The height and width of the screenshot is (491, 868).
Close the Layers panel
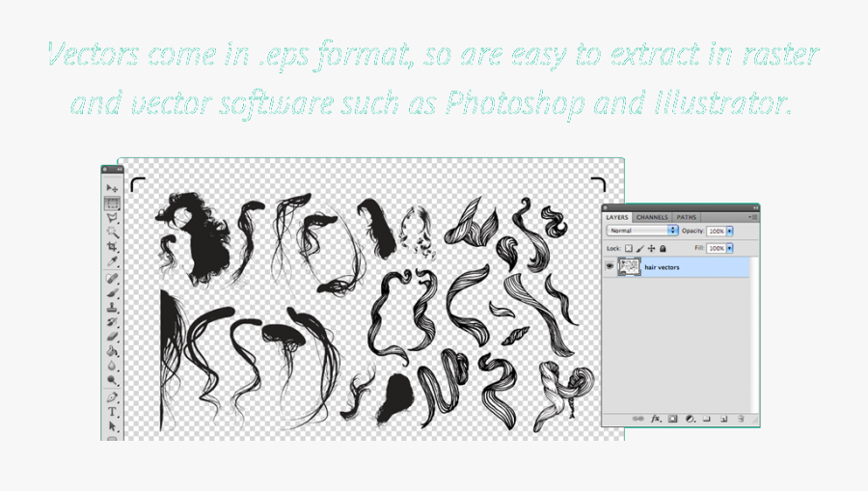(x=607, y=208)
